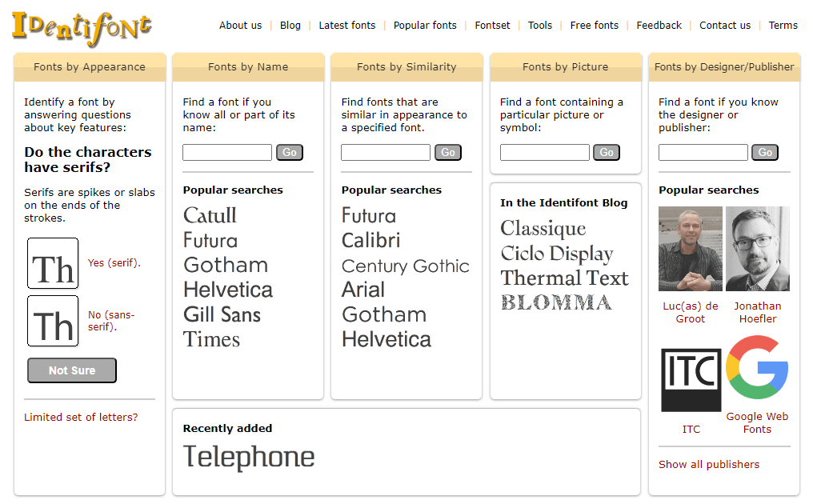Click the Identifont logo
The image size is (813, 504).
pos(82,27)
